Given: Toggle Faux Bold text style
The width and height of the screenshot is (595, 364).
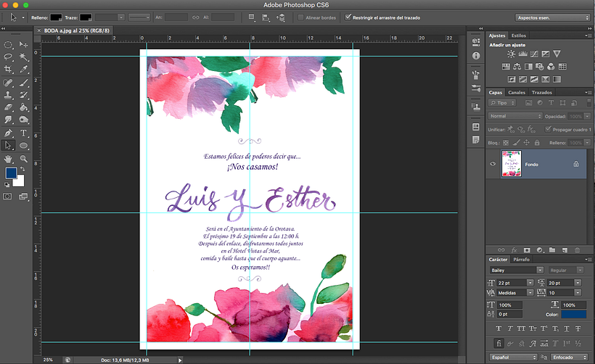Looking at the screenshot, I should (x=498, y=328).
